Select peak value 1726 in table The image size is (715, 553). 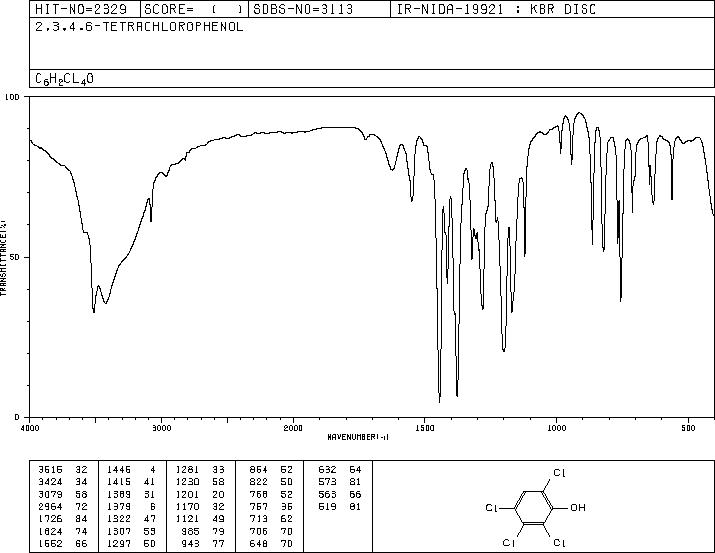tap(50, 519)
